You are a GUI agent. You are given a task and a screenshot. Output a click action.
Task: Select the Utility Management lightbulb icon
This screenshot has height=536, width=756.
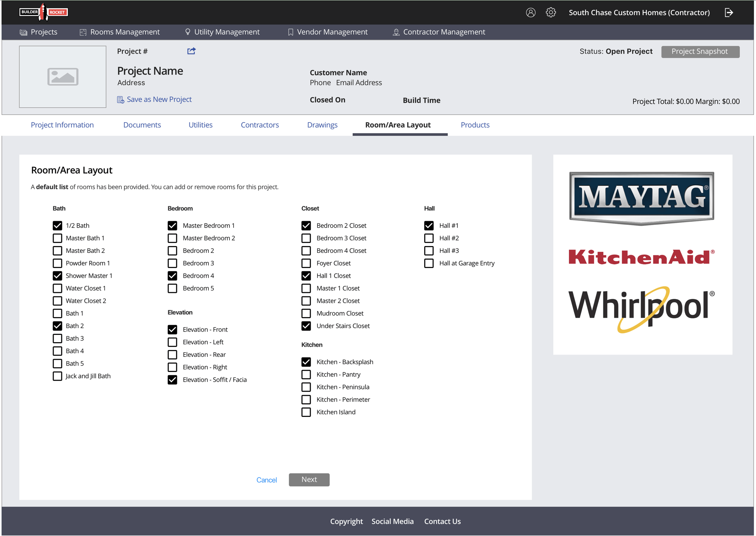(x=188, y=32)
